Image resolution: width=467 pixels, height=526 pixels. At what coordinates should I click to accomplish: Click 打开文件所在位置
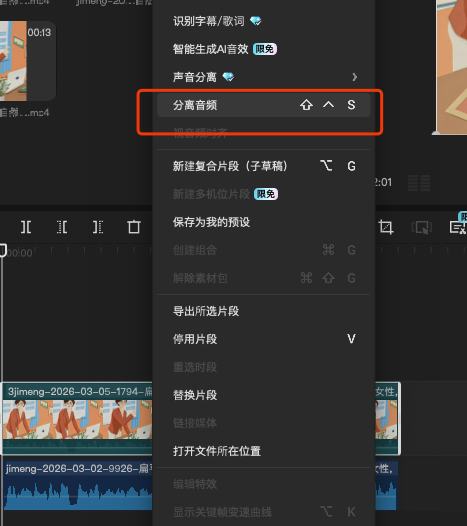point(263,451)
